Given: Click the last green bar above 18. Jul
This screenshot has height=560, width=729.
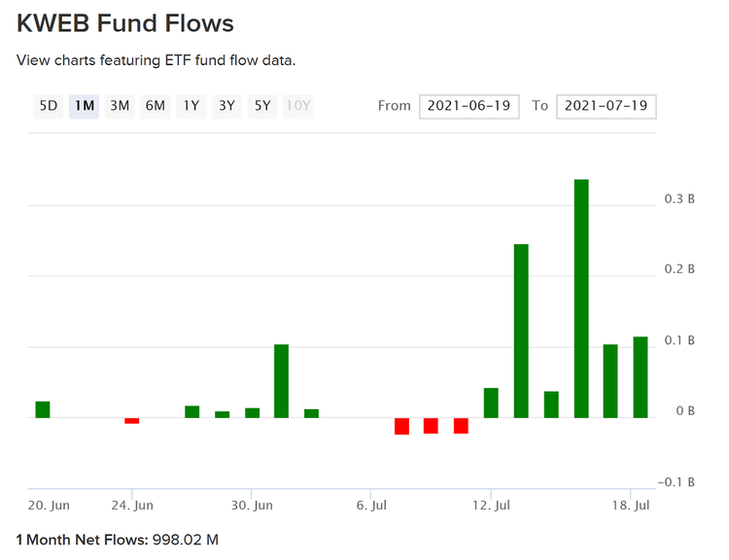Looking at the screenshot, I should click(x=641, y=377).
